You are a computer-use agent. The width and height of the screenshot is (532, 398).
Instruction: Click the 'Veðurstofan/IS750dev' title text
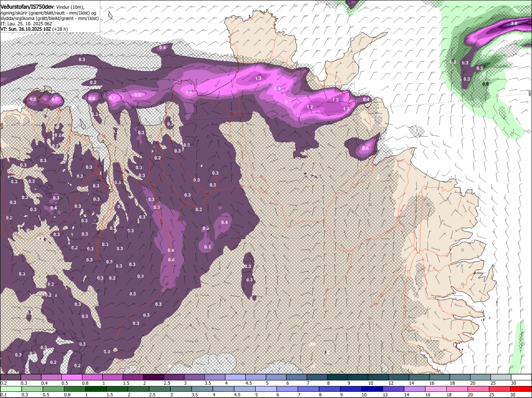click(27, 6)
